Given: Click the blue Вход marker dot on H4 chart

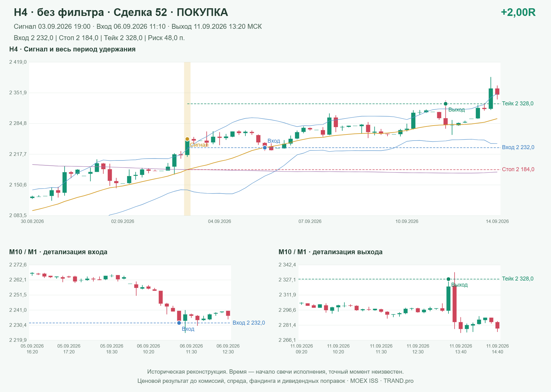Looking at the screenshot, I should tap(265, 148).
